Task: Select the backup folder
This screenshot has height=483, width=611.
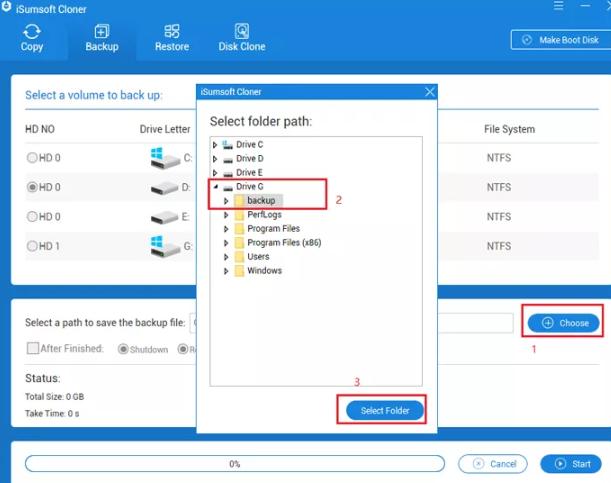Action: (261, 200)
